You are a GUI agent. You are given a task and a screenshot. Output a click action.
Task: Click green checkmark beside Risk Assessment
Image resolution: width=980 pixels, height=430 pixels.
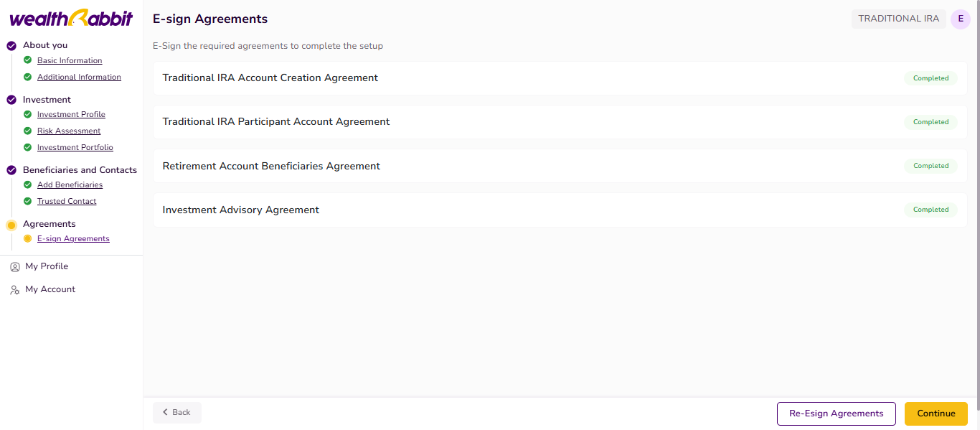tap(28, 131)
